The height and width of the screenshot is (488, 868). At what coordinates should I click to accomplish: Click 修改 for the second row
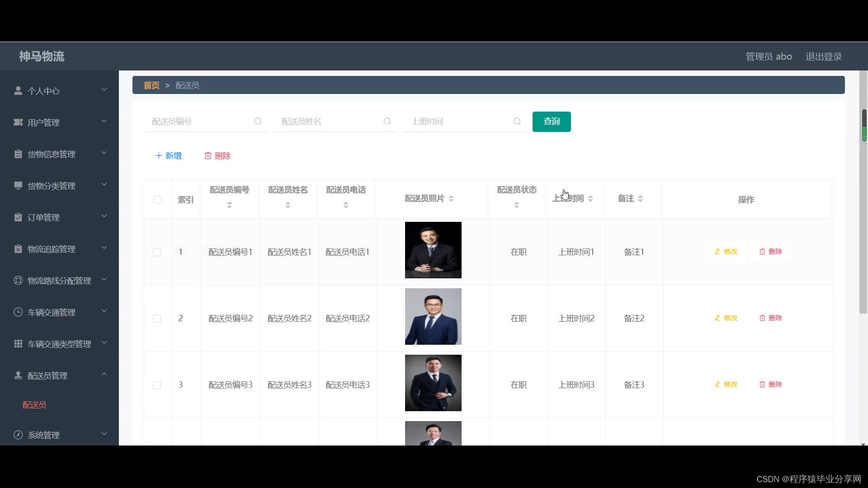pos(726,318)
